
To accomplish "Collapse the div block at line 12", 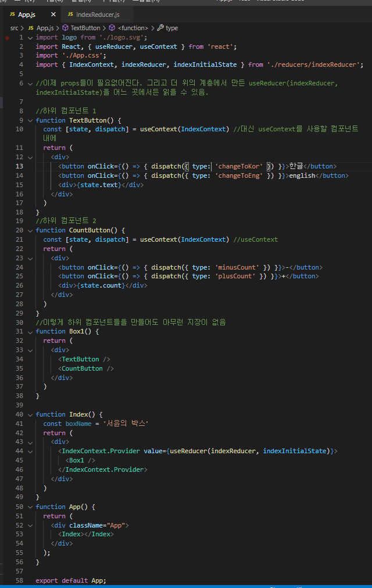I will point(30,157).
